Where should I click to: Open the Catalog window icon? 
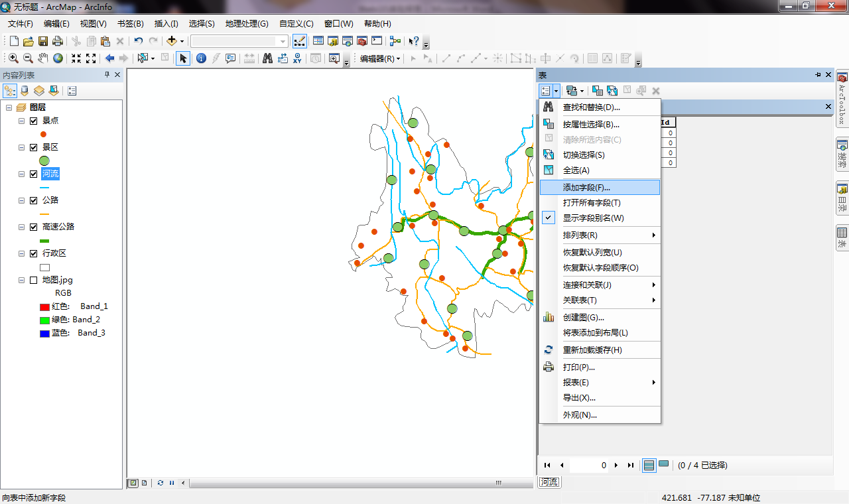333,41
